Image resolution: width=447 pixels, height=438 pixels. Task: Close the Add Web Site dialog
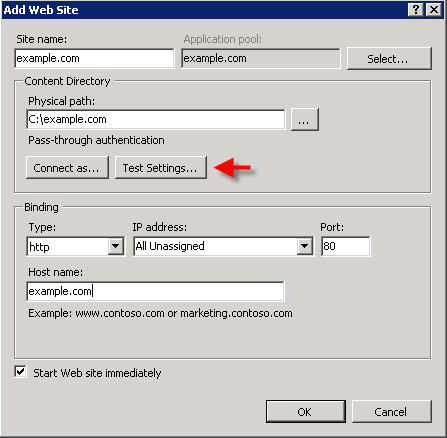(434, 10)
